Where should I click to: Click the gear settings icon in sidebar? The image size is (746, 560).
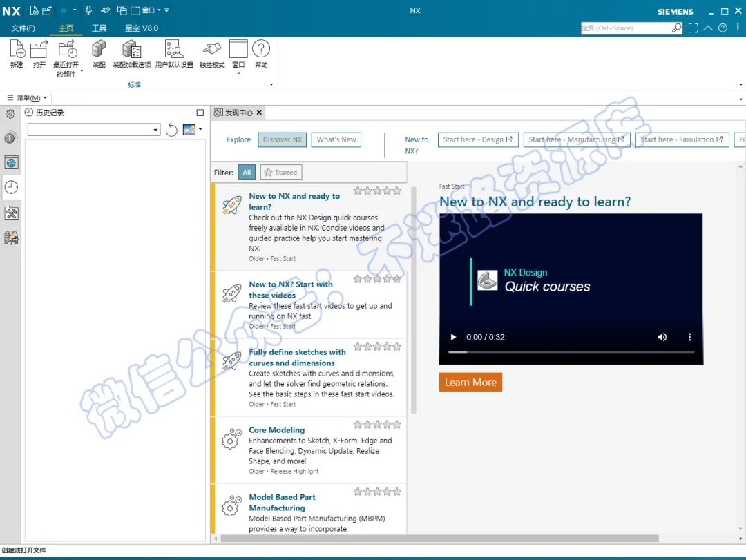pos(10,114)
